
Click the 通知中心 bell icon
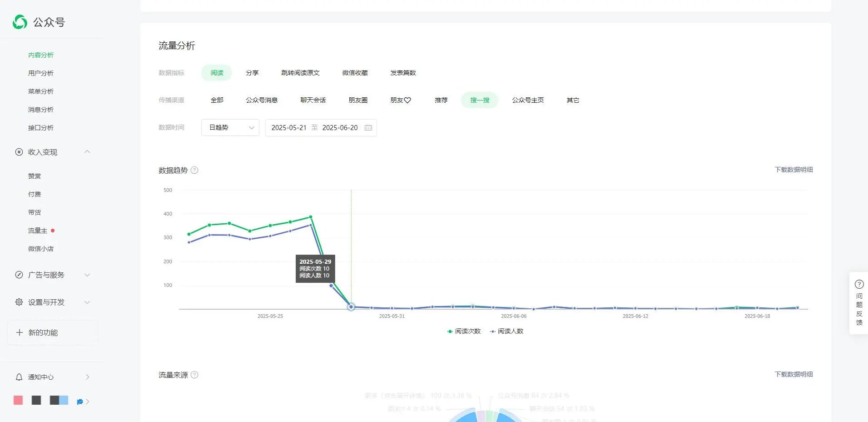click(x=19, y=377)
